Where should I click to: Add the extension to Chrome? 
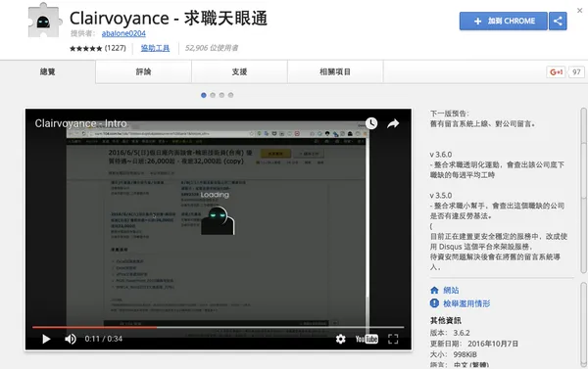pos(504,21)
